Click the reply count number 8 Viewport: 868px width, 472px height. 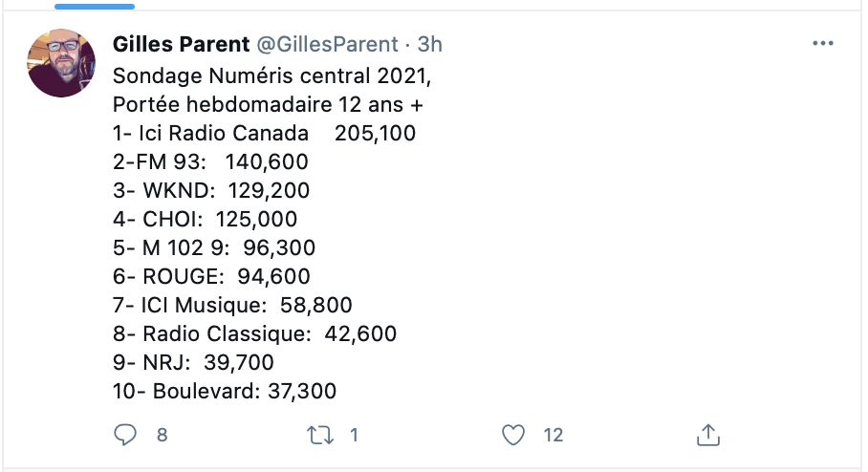click(163, 435)
